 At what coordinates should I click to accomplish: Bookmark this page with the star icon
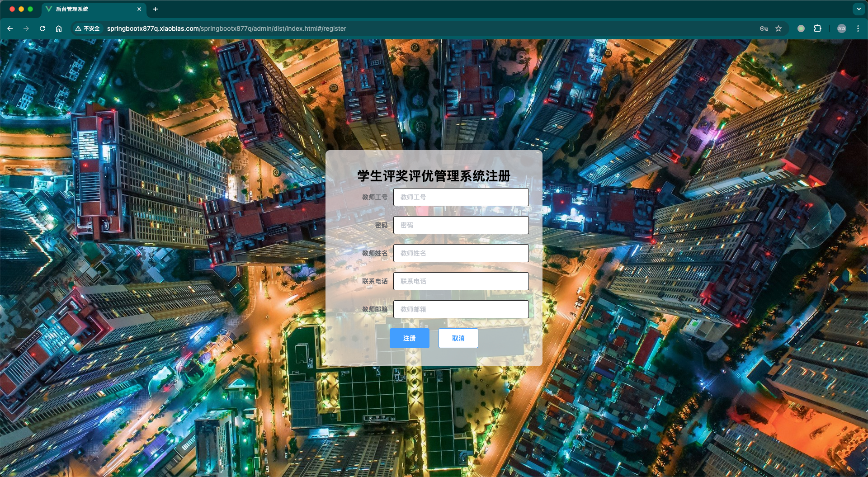coord(778,28)
